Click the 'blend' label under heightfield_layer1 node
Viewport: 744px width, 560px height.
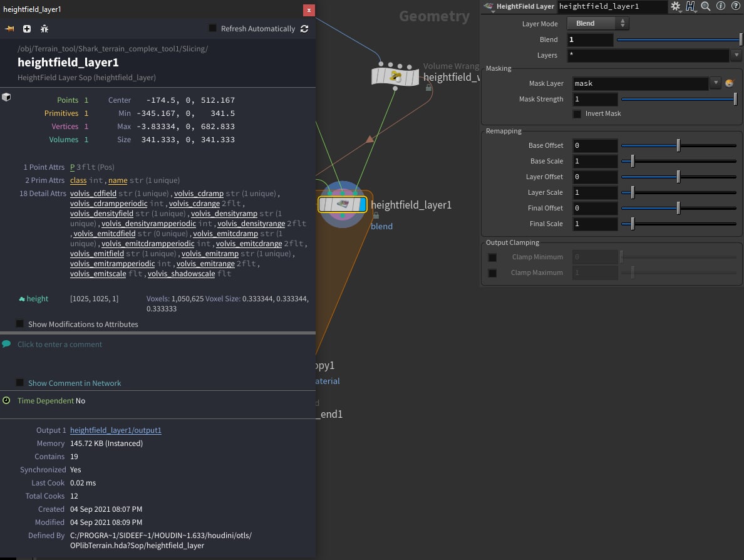coord(381,226)
